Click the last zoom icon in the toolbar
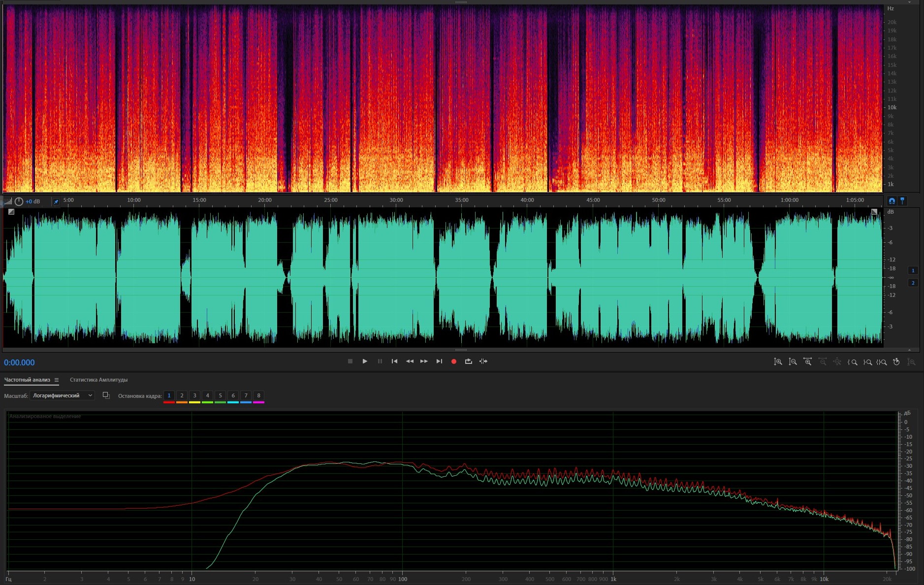The height and width of the screenshot is (585, 924). [911, 362]
